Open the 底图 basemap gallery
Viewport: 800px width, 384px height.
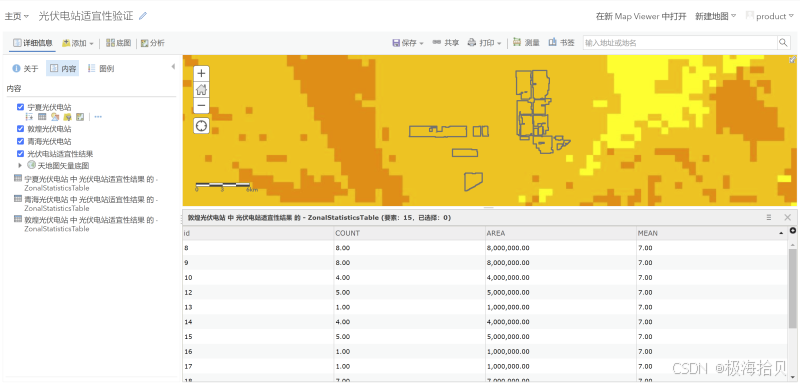119,43
